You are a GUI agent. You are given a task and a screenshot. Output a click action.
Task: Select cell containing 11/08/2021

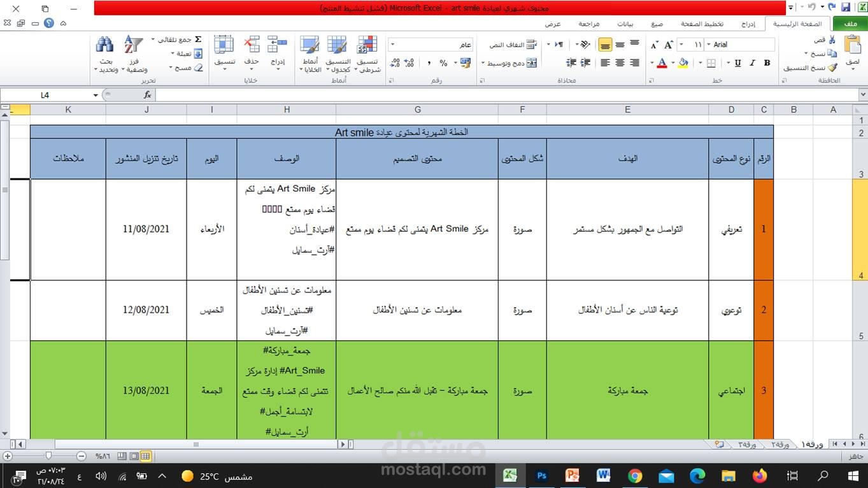pyautogui.click(x=146, y=229)
